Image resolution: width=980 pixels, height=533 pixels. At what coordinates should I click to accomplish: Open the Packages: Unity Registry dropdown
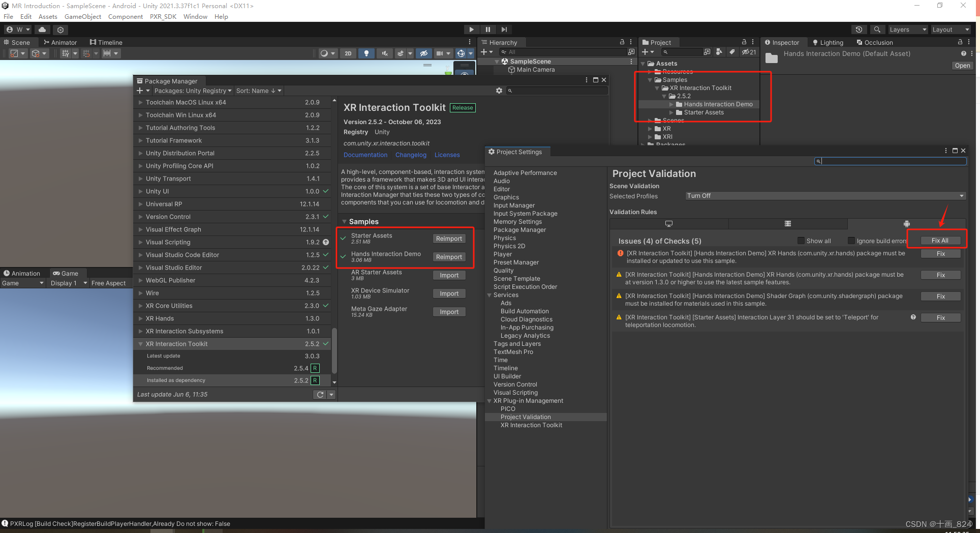coord(193,91)
